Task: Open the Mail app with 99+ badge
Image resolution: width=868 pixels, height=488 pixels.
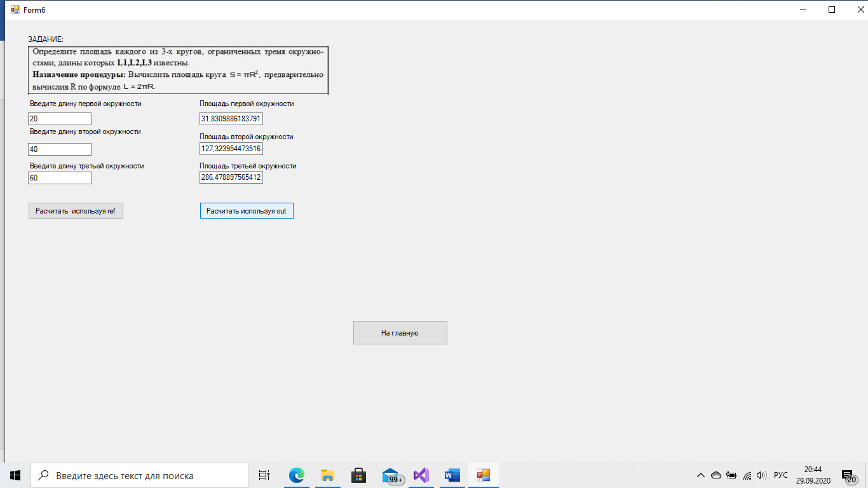Action: 391,475
